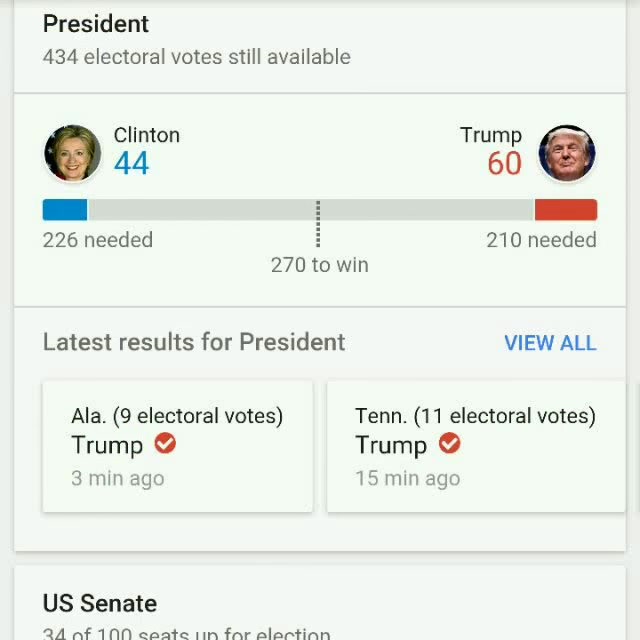Click Clinton's profile photo
Image resolution: width=640 pixels, height=640 pixels.
coord(72,154)
